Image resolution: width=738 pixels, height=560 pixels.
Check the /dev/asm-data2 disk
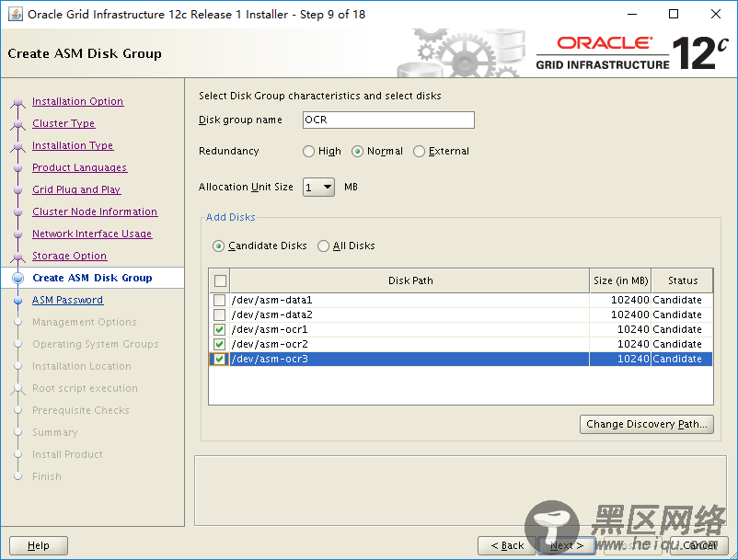(x=219, y=314)
